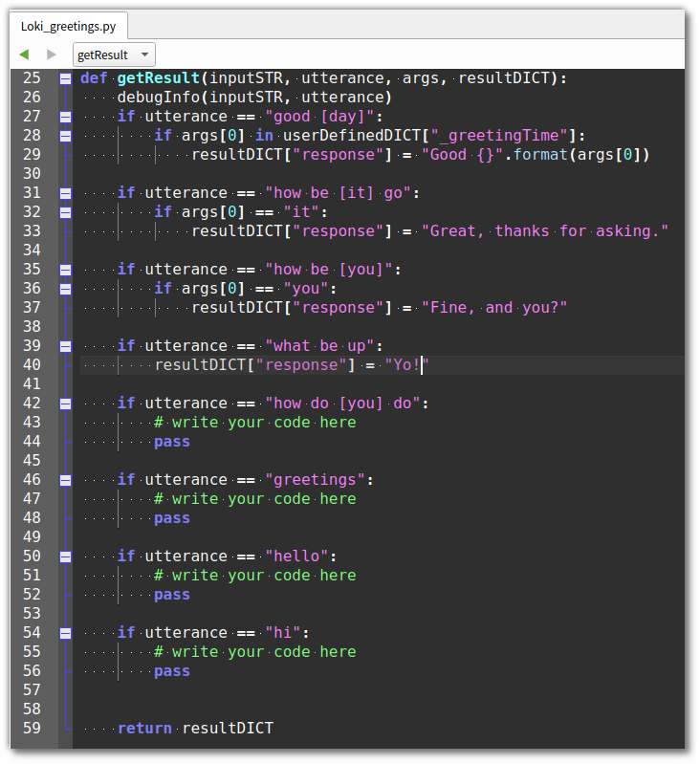
Task: Fold the "what be up" block at line 39
Action: point(65,346)
